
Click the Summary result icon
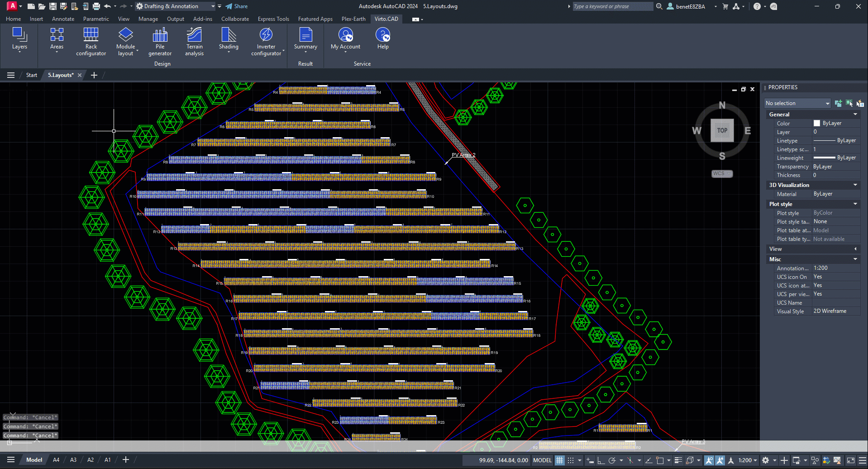(x=305, y=39)
